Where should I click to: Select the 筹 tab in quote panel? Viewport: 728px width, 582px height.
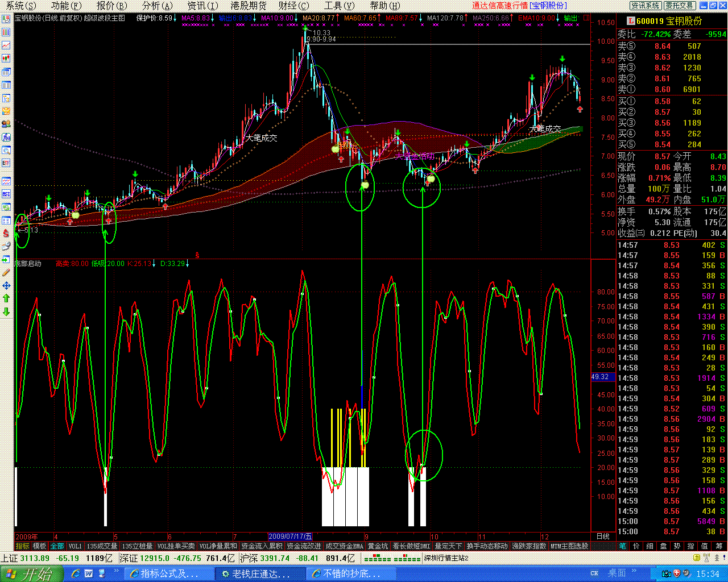(719, 546)
